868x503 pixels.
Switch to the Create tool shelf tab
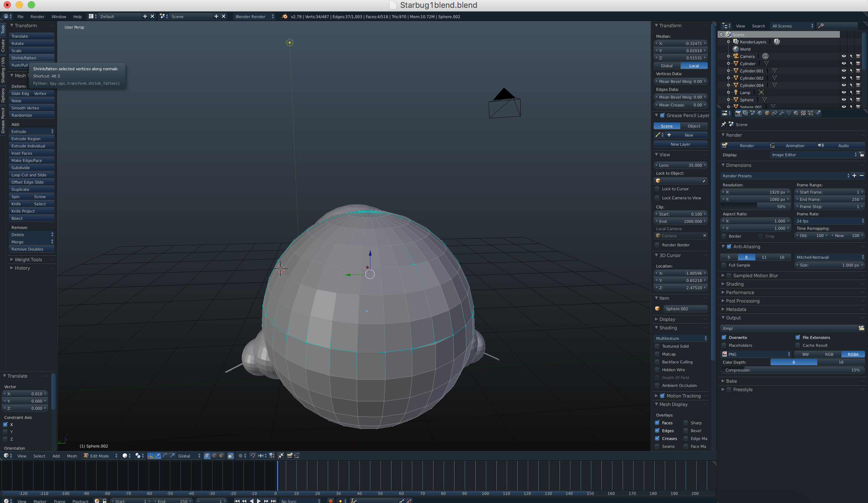click(x=3, y=46)
